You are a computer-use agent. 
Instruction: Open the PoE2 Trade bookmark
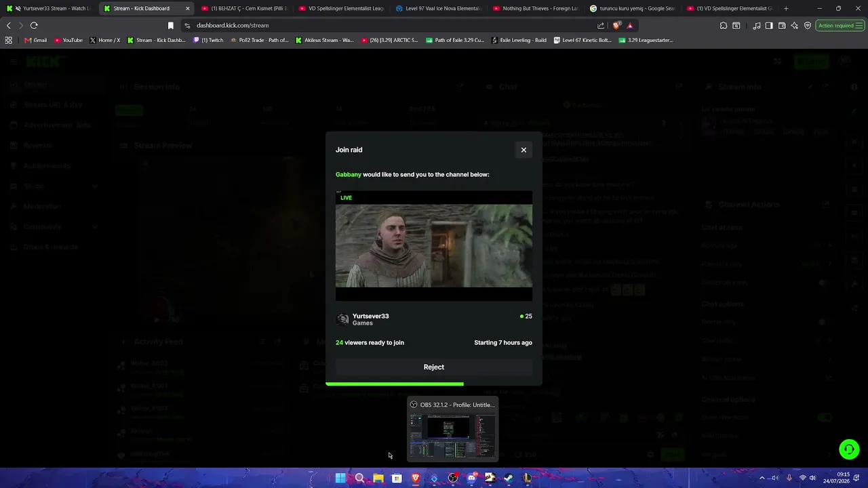coord(259,40)
